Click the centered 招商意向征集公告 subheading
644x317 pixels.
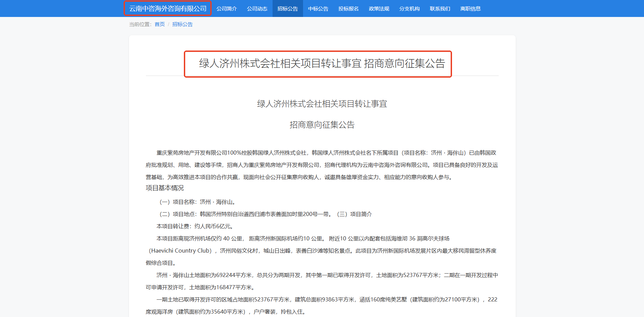(x=322, y=125)
